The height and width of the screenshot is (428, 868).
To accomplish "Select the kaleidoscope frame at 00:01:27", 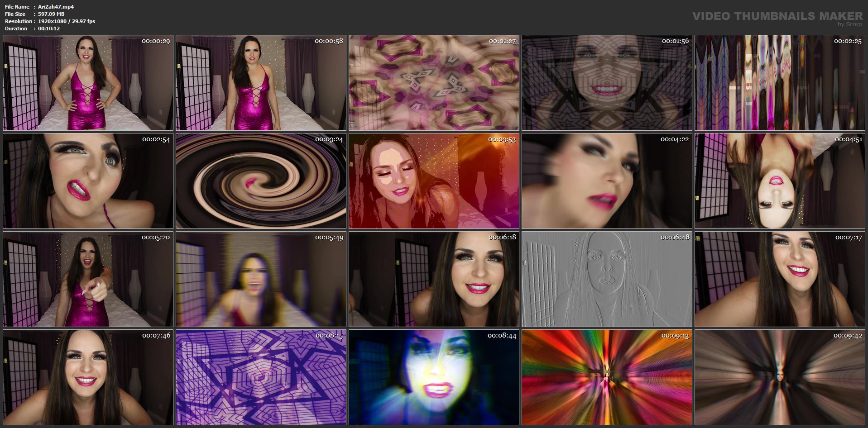I will click(434, 83).
